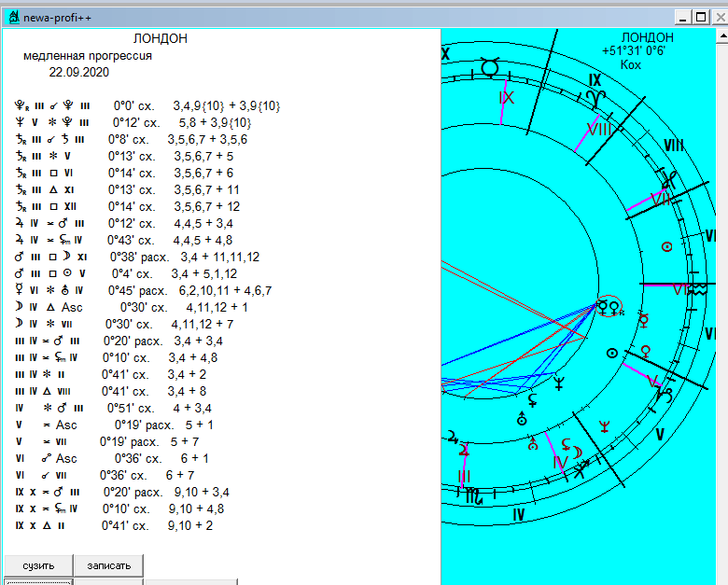This screenshot has height=585, width=728.
Task: Click the black Neptune trident inside the chart
Action: (x=558, y=382)
